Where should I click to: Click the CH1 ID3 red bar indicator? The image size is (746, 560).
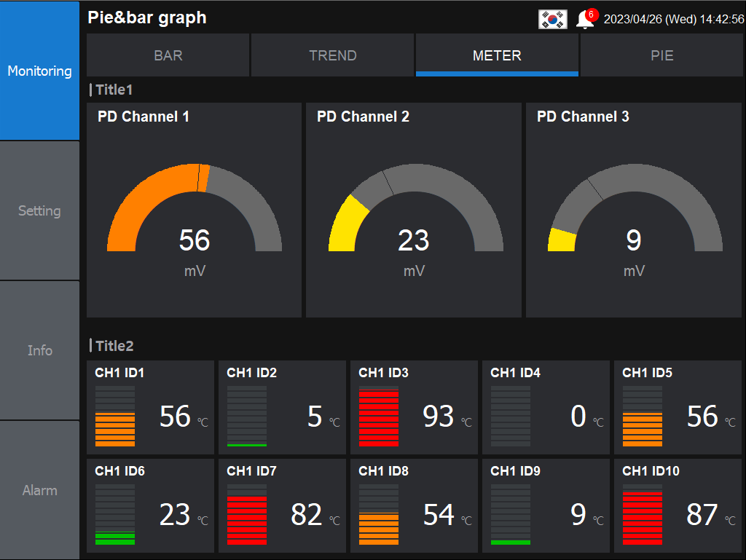[x=379, y=417]
